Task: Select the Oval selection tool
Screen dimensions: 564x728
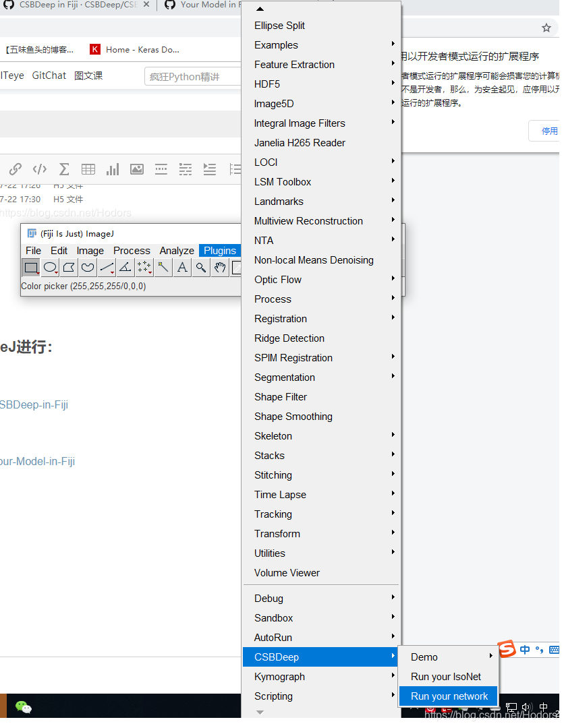Action: (x=50, y=268)
